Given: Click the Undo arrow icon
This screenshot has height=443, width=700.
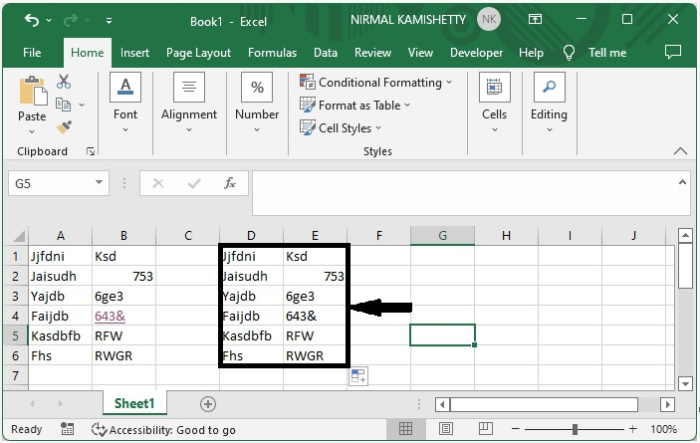Looking at the screenshot, I should pos(32,20).
